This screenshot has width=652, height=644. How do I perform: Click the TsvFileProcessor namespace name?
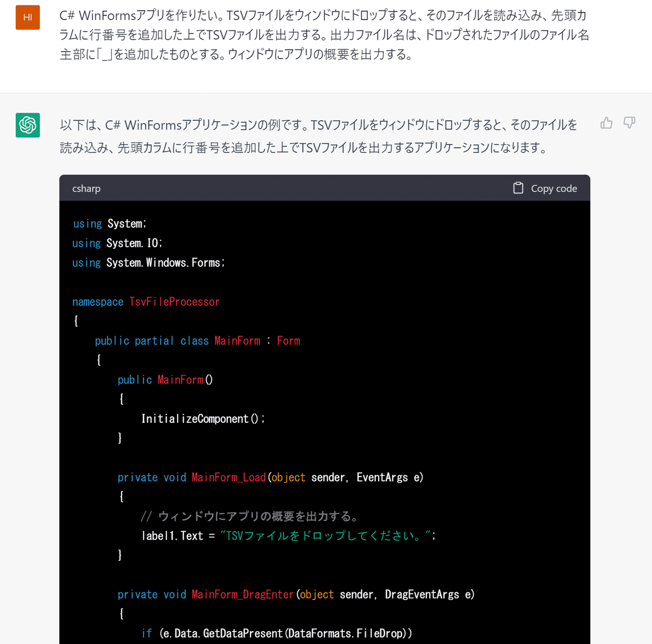pyautogui.click(x=174, y=302)
